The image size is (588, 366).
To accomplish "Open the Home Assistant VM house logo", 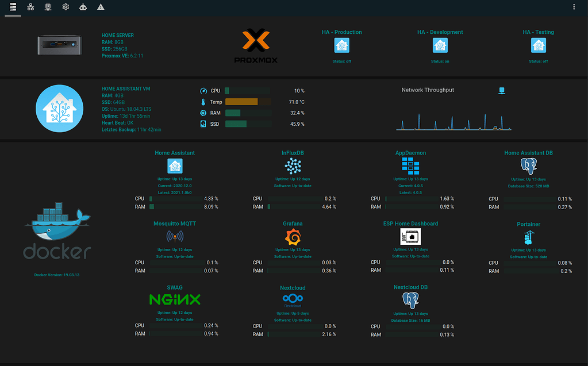I will (59, 108).
